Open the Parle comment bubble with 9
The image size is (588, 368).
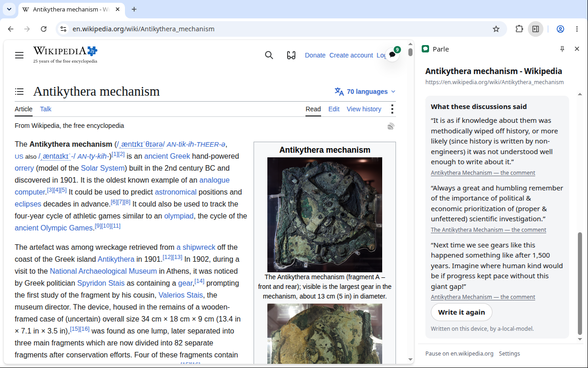pyautogui.click(x=392, y=54)
